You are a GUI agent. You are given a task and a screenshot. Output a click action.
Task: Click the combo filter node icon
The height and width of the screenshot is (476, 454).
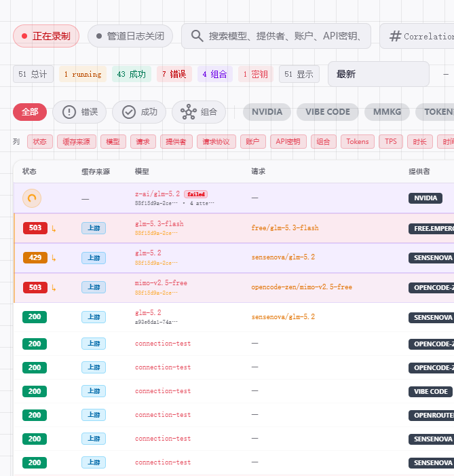pyautogui.click(x=189, y=112)
